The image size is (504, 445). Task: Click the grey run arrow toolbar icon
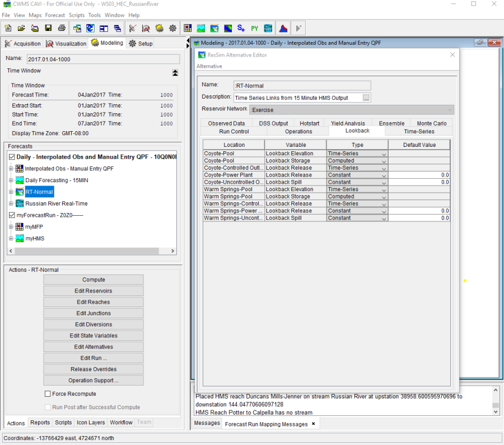(x=298, y=29)
